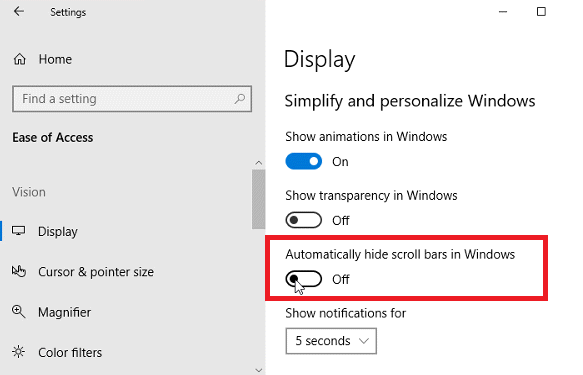The image size is (583, 375).
Task: Open the Magnifier settings
Action: click(64, 312)
